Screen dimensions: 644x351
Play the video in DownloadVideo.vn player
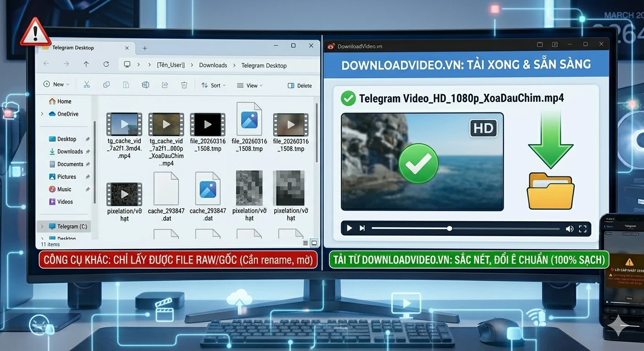point(349,228)
